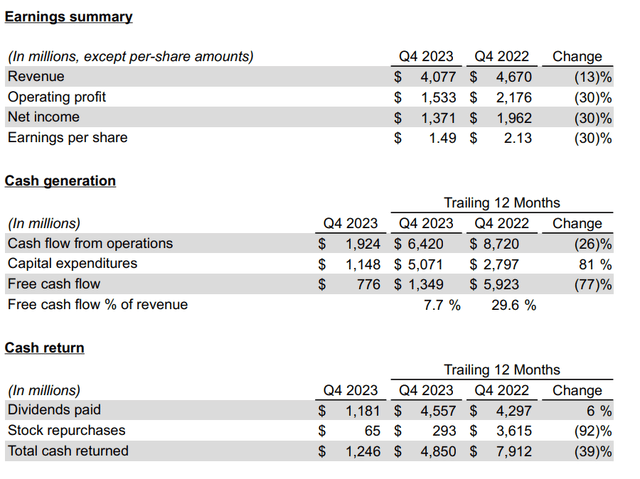Screen dimensions: 640x479
Task: Click the Free cash flow % of revenue label
Action: [98, 304]
